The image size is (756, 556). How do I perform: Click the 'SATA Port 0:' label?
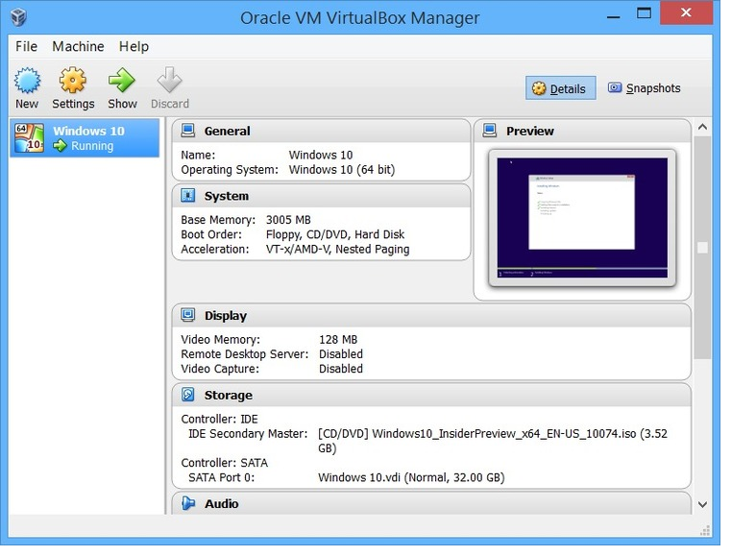pyautogui.click(x=221, y=477)
